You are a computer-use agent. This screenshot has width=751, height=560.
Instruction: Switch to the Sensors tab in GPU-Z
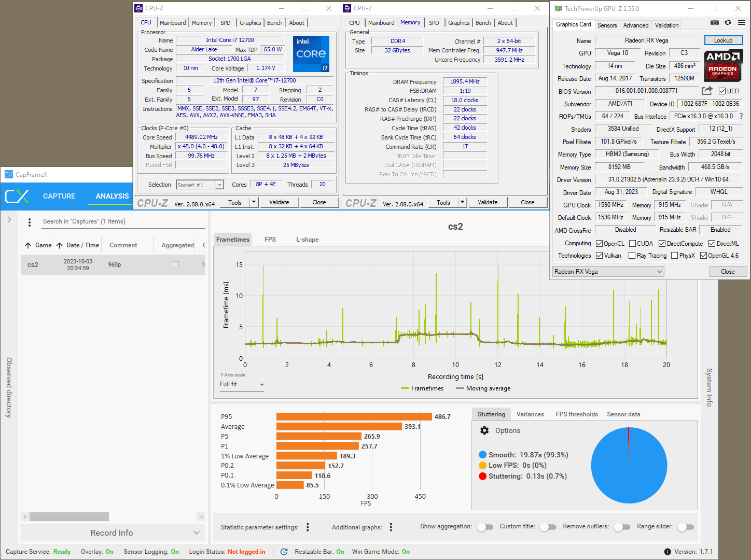coord(607,25)
